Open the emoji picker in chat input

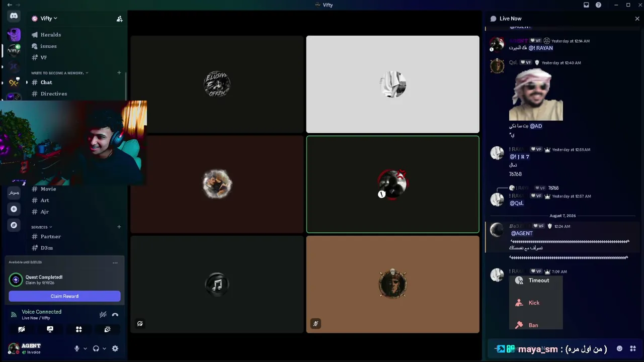(x=619, y=348)
